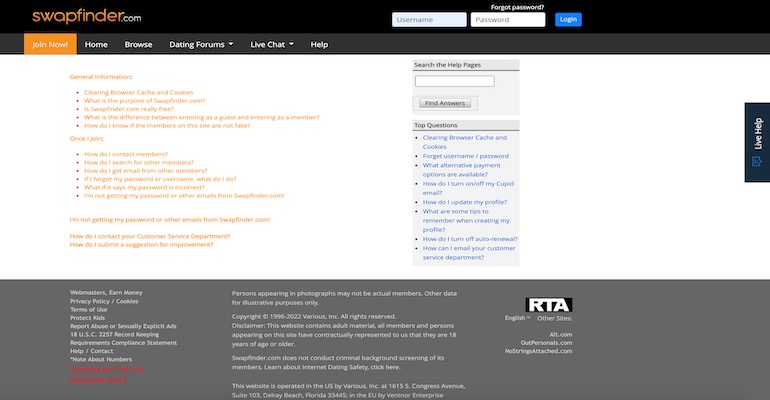
Task: Click the swapfinder.com logo
Action: [86, 17]
